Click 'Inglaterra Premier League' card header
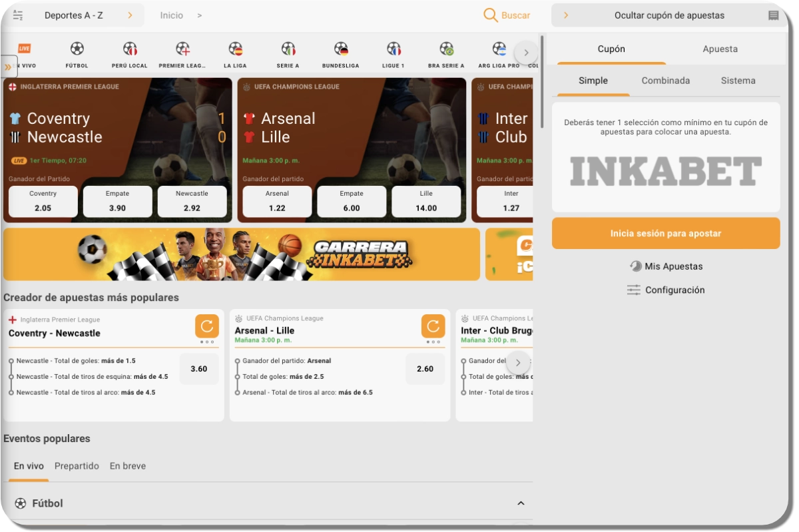 pyautogui.click(x=70, y=87)
